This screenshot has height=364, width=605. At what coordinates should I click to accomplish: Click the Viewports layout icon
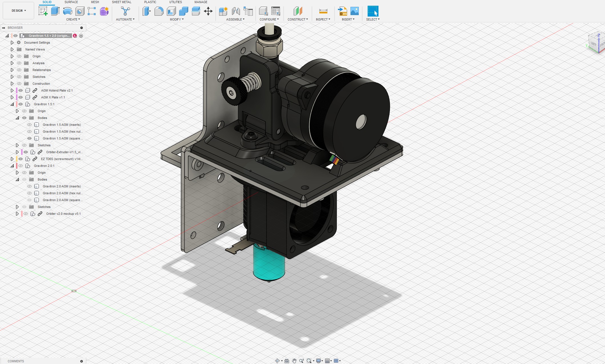336,361
